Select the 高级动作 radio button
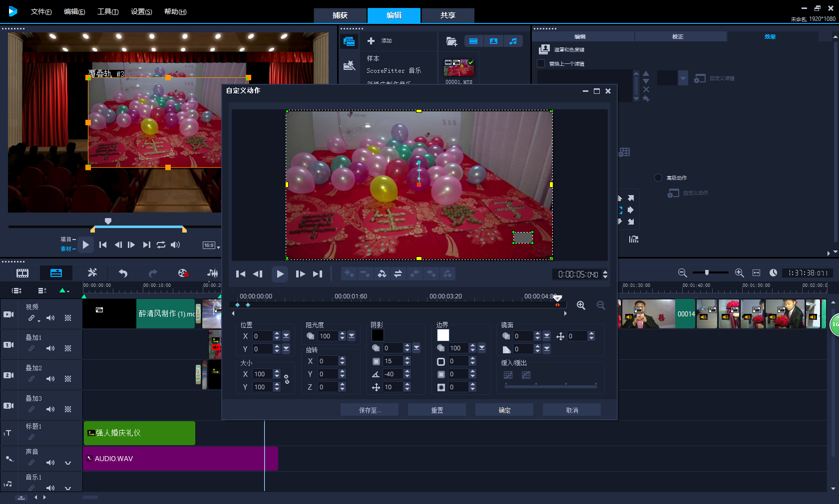839x504 pixels. 658,178
